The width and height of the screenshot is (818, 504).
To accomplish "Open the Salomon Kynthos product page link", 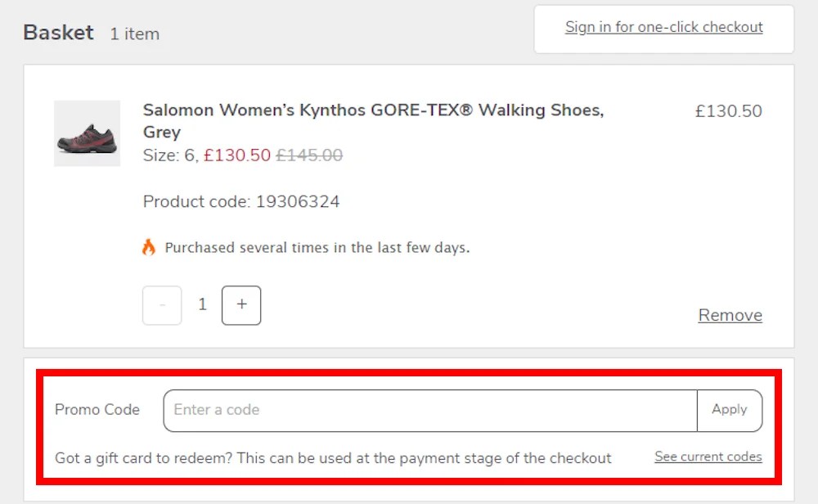I will coord(373,110).
